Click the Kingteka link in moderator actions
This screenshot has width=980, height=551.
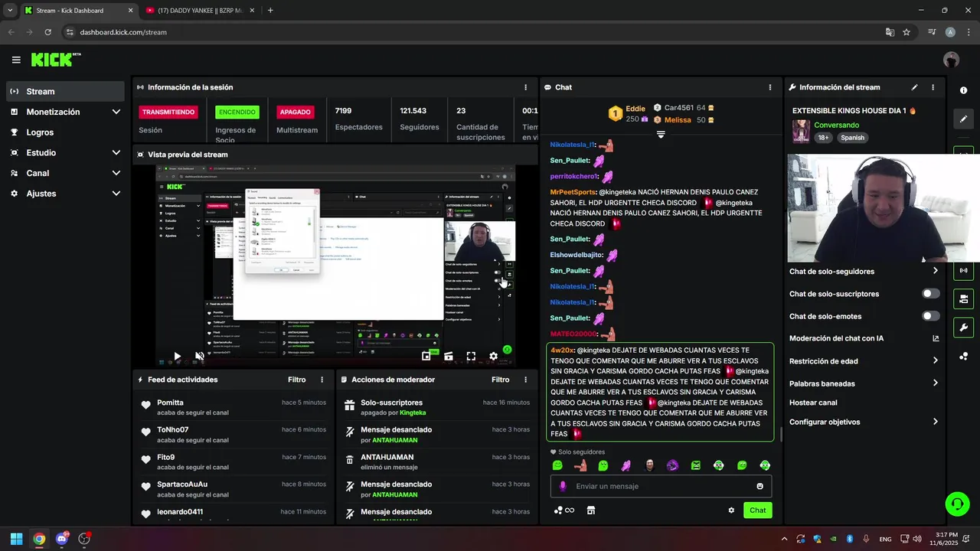[x=413, y=412]
